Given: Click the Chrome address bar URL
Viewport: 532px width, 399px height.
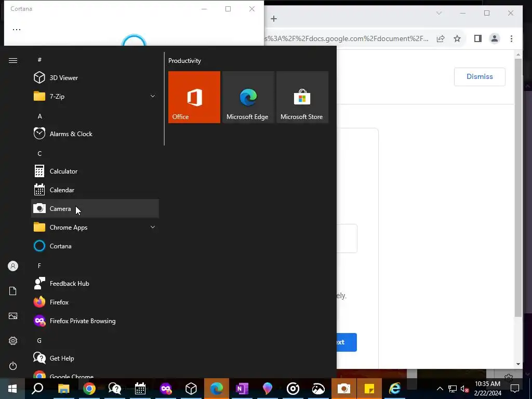Looking at the screenshot, I should (x=346, y=38).
